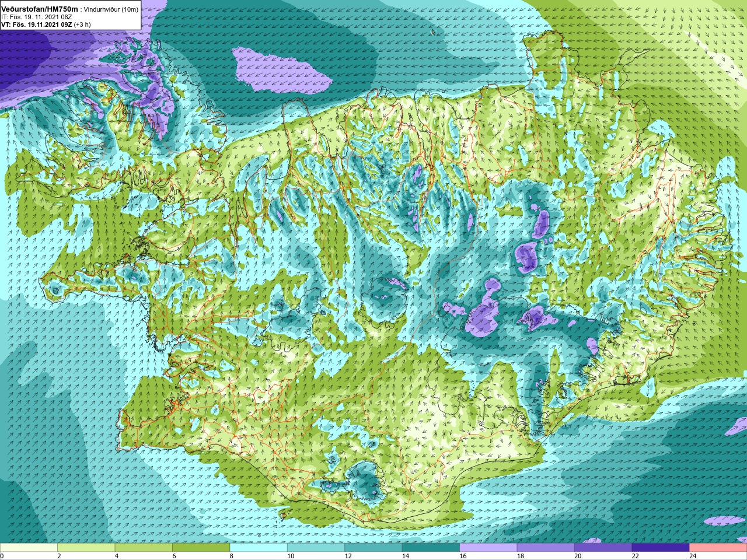
Task: Click the "12" legend scale number
Action: [x=348, y=556]
